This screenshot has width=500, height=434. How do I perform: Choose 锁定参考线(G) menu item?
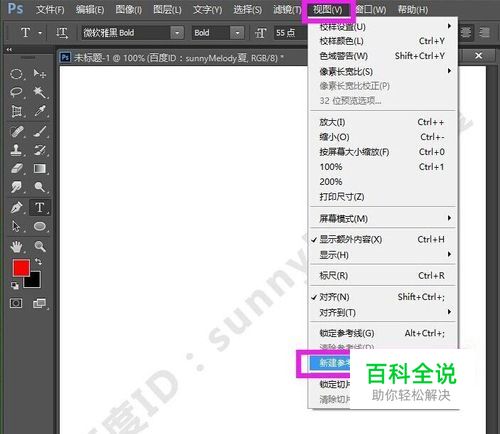(383, 333)
